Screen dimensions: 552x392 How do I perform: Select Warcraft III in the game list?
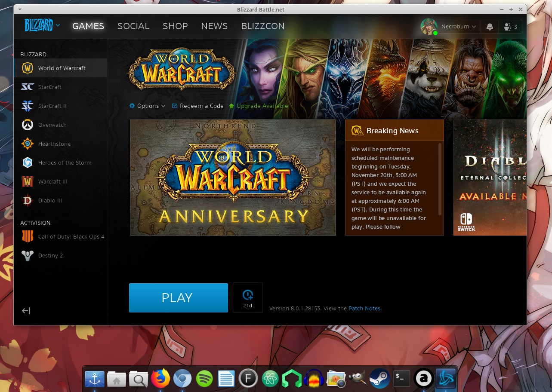pyautogui.click(x=53, y=181)
